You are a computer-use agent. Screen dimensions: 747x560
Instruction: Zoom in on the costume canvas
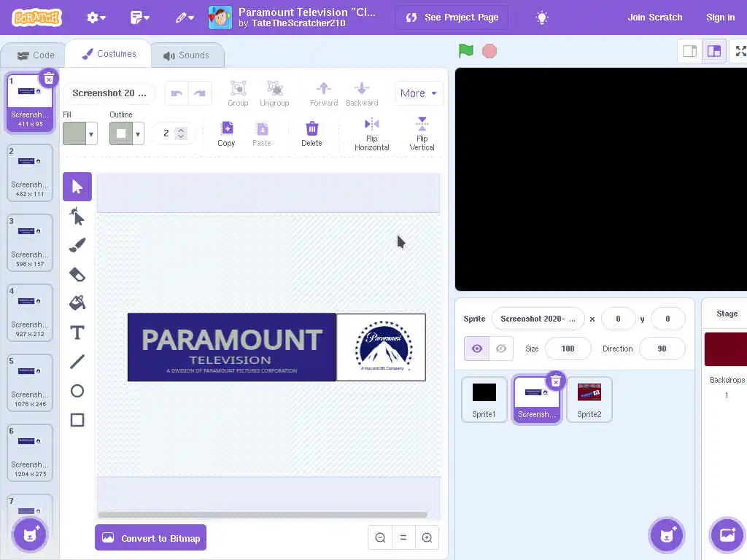(x=427, y=537)
